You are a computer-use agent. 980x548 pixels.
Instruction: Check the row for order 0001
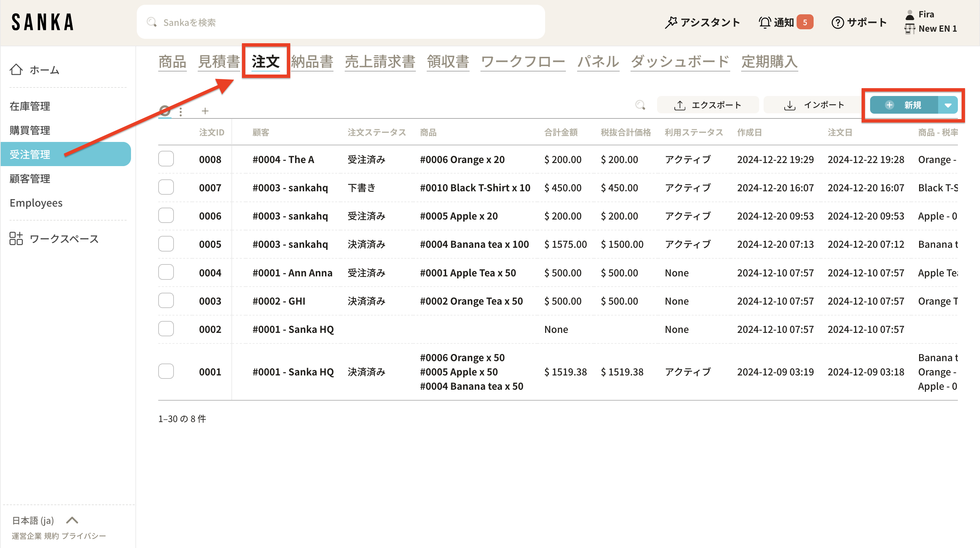point(166,371)
